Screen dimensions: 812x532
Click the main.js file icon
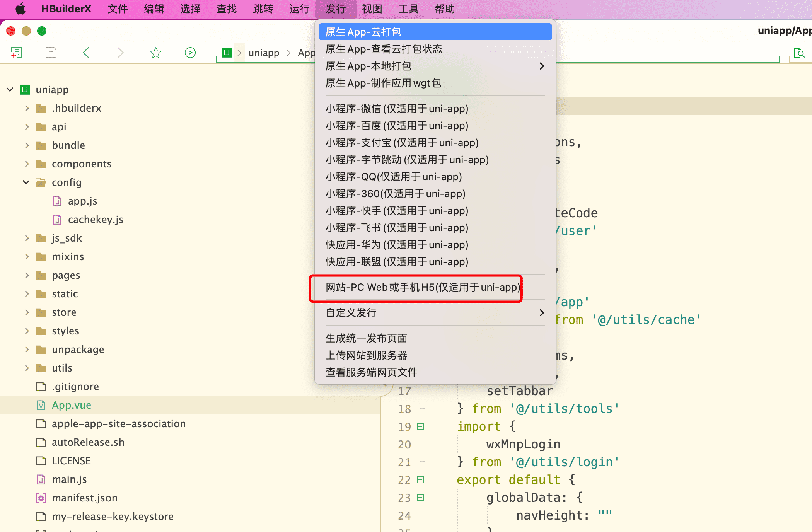point(41,479)
